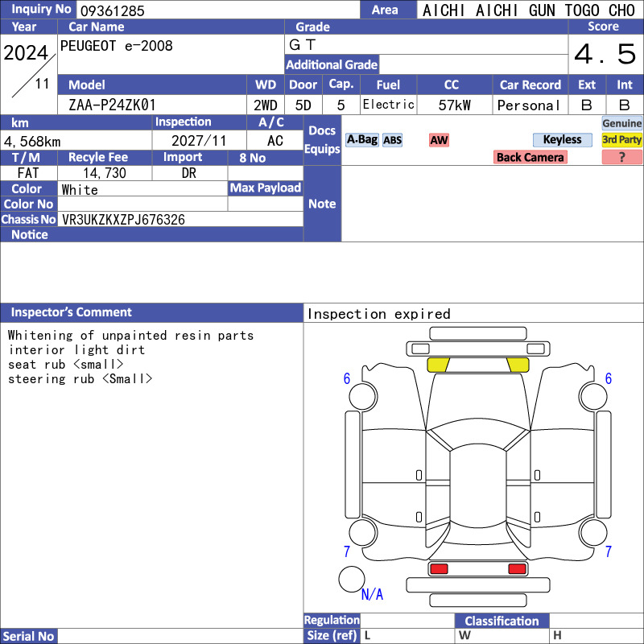The width and height of the screenshot is (644, 644).
Task: Click the Additional Grade label
Action: click(x=332, y=64)
